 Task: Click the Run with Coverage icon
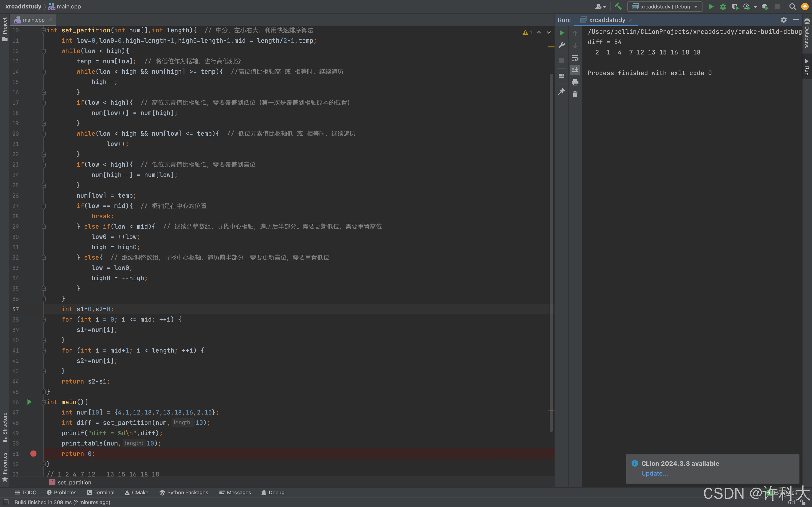click(735, 6)
